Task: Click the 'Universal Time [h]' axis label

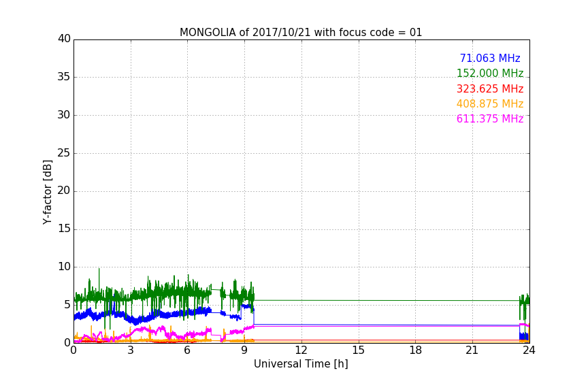Action: (301, 364)
